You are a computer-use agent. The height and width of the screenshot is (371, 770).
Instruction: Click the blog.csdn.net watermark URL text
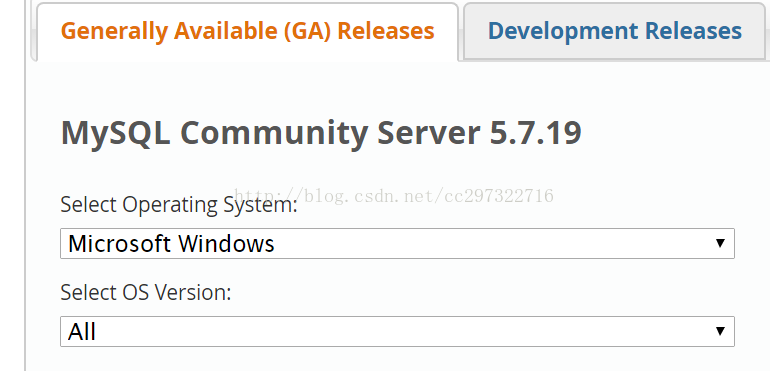[x=394, y=196]
